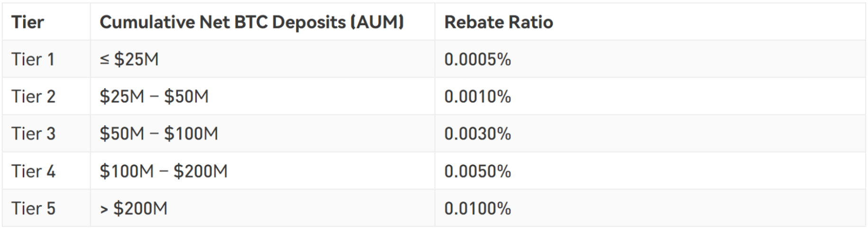Click the $100M – $200M deposit cell
Screen dimensions: 868x229
[164, 171]
